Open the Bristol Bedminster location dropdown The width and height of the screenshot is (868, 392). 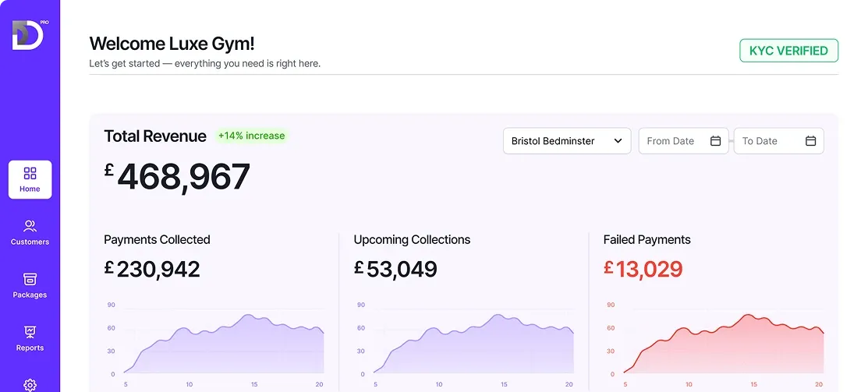(x=567, y=141)
